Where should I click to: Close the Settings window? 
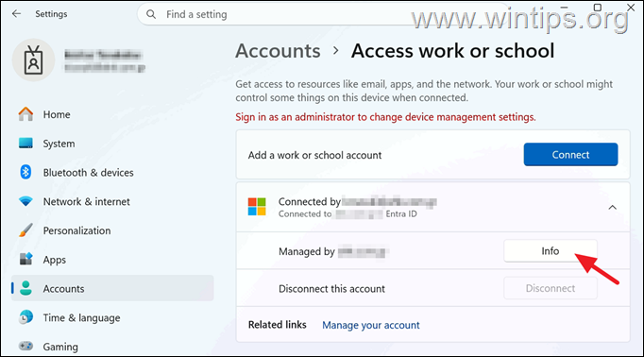pos(631,7)
